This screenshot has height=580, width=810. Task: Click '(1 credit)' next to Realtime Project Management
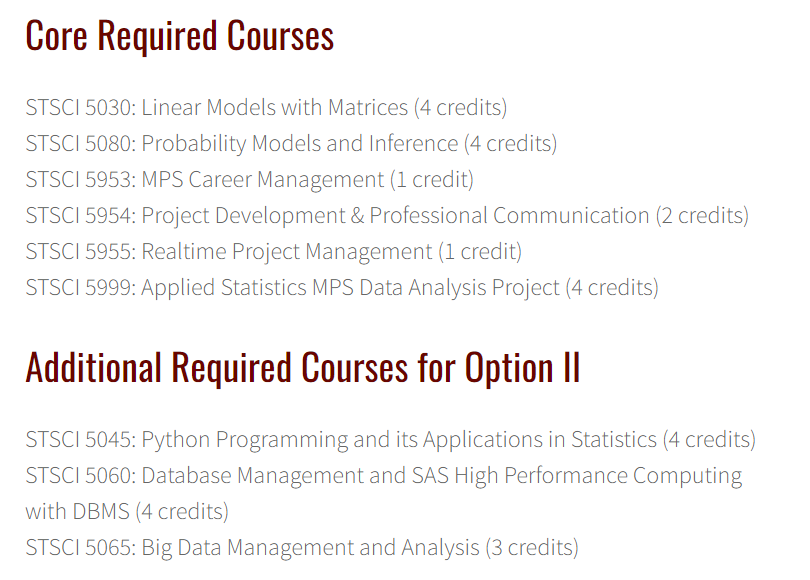click(x=480, y=252)
